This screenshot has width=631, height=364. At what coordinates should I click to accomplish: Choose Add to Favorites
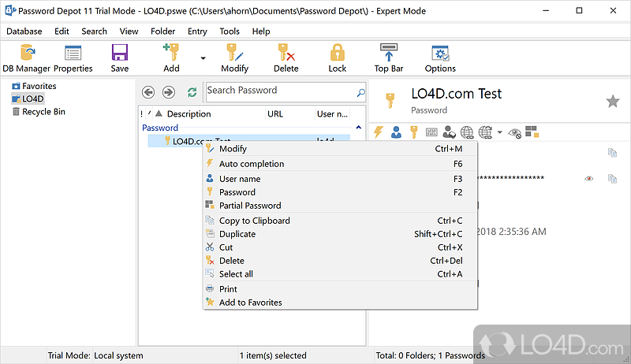(340, 303)
